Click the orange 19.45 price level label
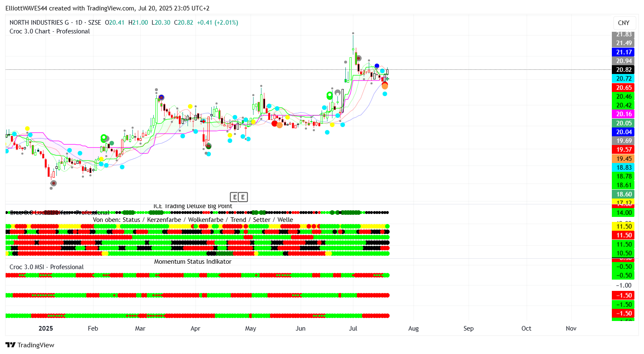This screenshot has height=354, width=644. (x=624, y=159)
